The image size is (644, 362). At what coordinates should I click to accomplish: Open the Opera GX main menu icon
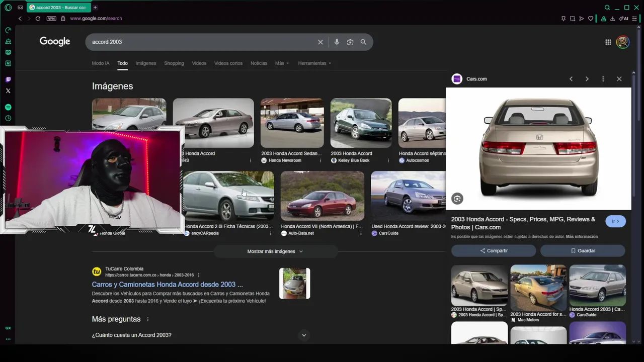pos(8,8)
